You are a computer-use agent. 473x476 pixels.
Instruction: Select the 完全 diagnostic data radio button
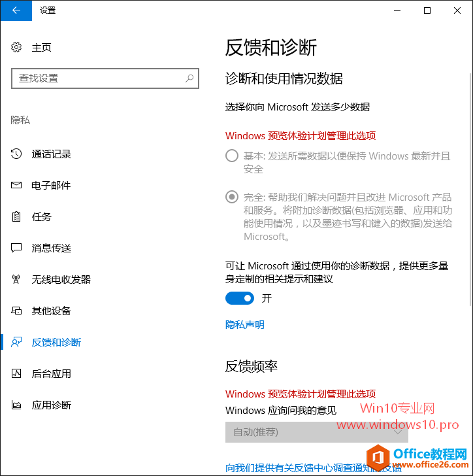(232, 197)
